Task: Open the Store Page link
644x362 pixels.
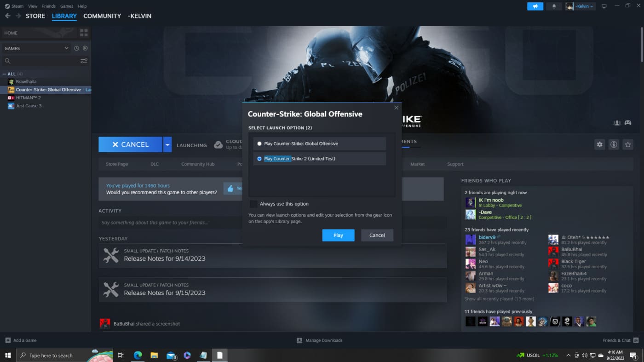Action: 117,164
